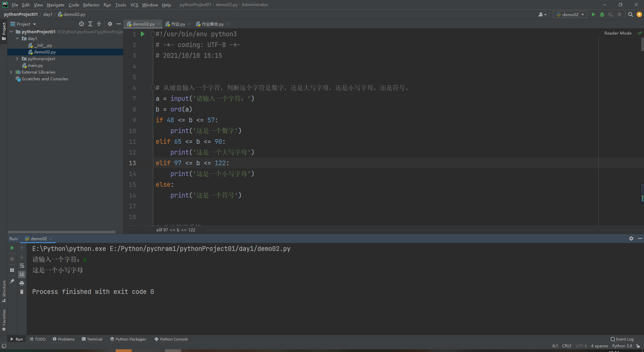Open the user account icon menu
Viewport: 644px width, 352px height.
click(x=542, y=14)
